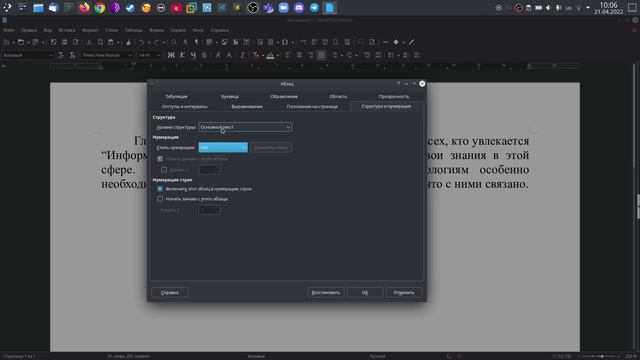The width and height of the screenshot is (640, 360).
Task: Open the paragraph style dropdown in toolbar
Action: click(x=28, y=55)
